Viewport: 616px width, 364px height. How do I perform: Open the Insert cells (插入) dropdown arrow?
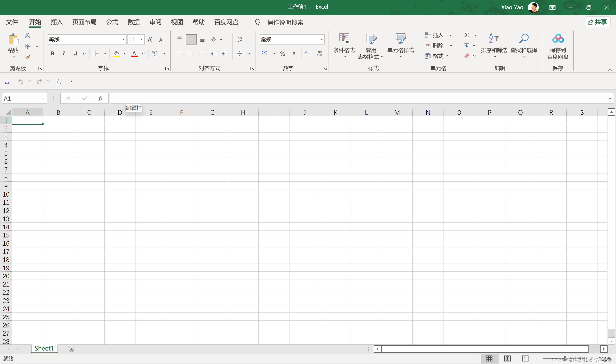[451, 35]
